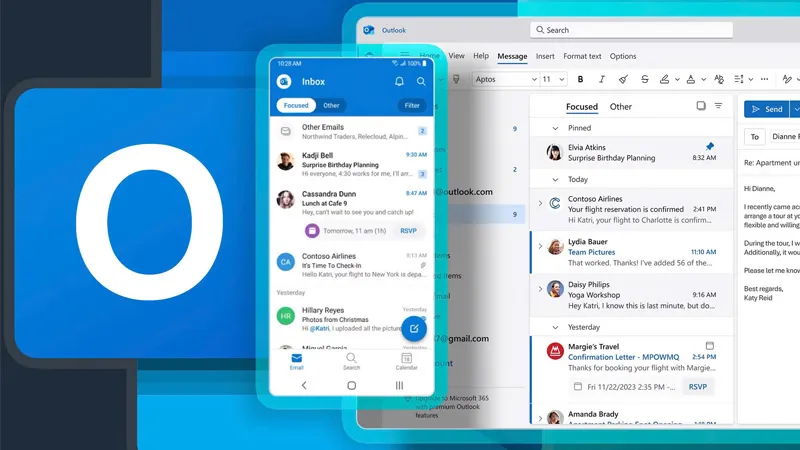Collapse the Today group
Screen dimensions: 800x450
pos(555,180)
